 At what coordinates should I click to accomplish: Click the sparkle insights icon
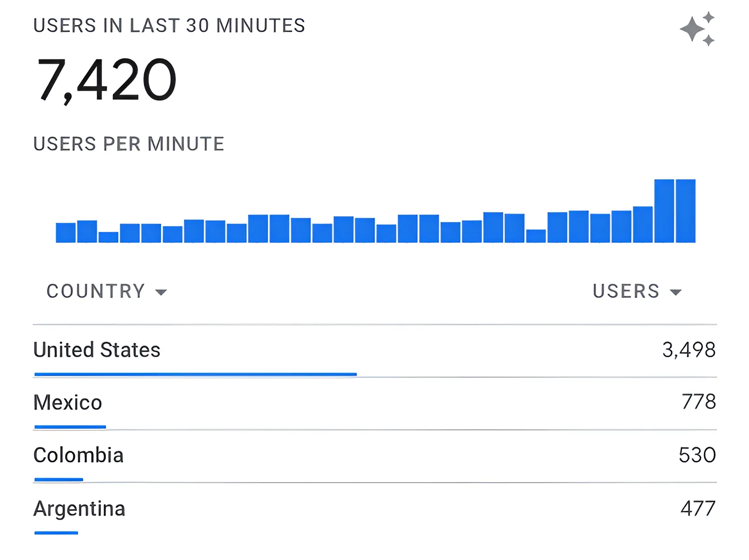(697, 29)
